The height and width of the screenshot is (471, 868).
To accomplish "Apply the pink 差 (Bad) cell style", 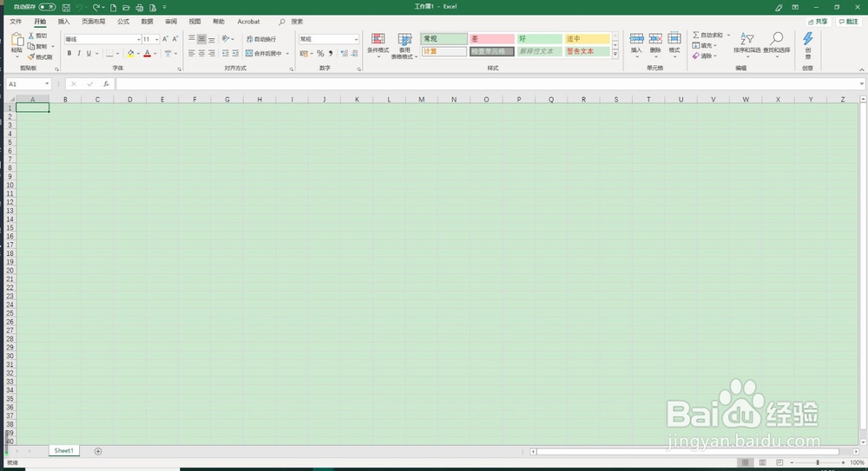I will [491, 39].
